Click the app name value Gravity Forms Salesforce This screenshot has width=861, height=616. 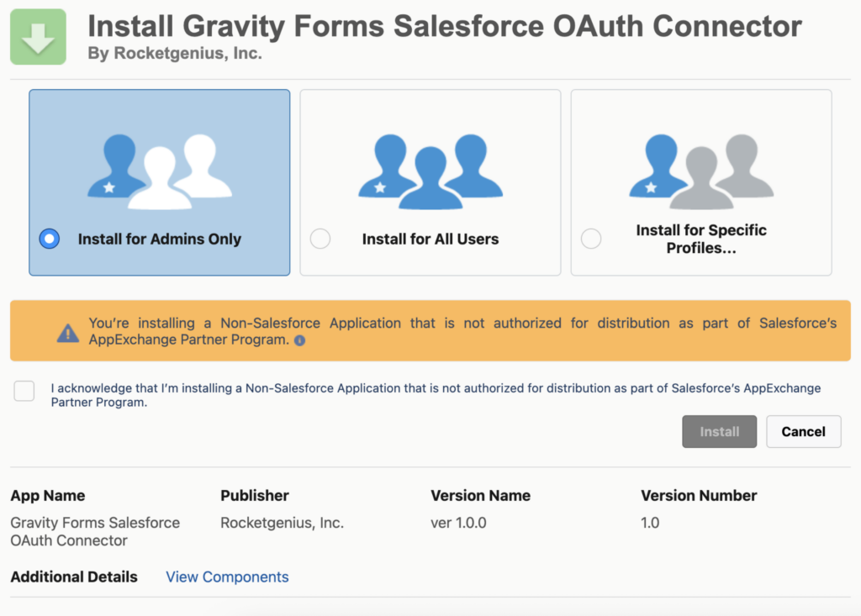95,531
